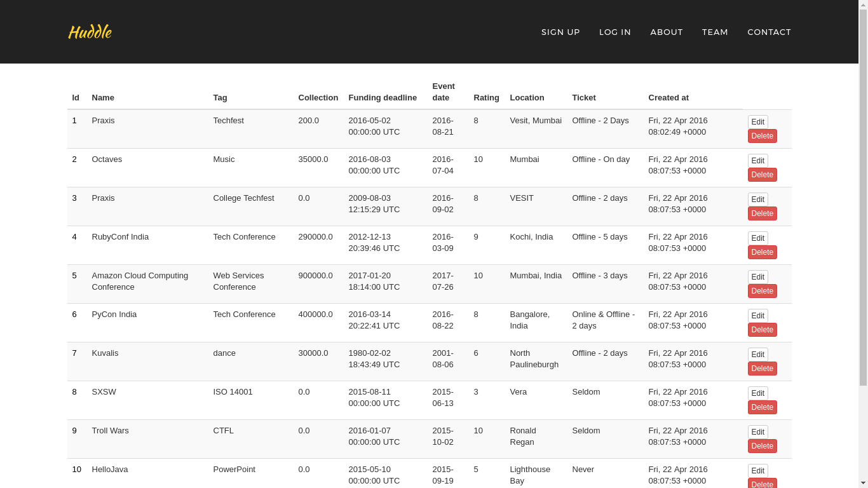
Task: Go to the Log In page
Action: point(614,32)
